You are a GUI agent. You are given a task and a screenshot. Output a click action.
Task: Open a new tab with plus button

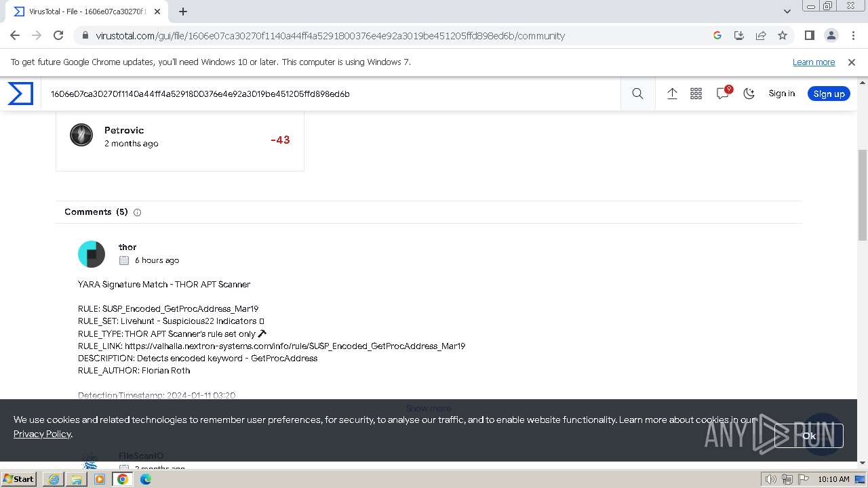183,11
